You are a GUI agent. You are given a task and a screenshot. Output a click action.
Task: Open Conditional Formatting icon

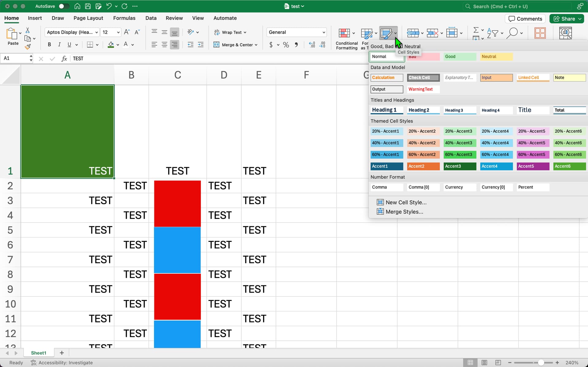coord(344,33)
